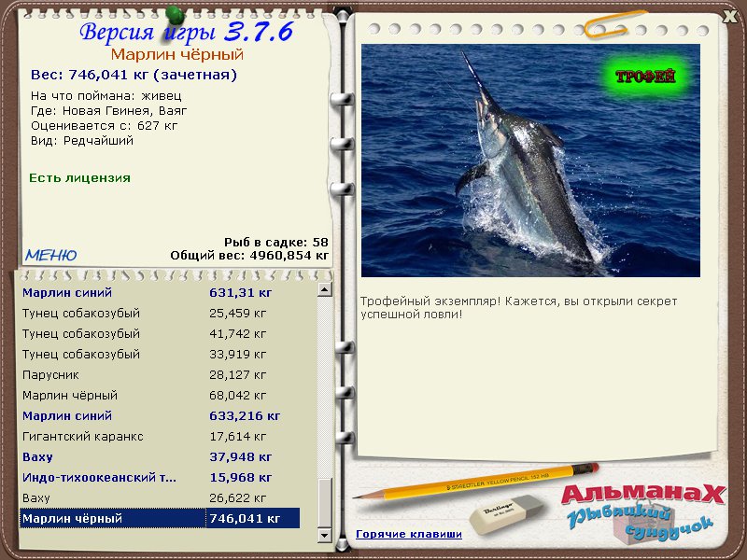
Task: Click the Вид: Редчайший line
Action: click(x=82, y=141)
